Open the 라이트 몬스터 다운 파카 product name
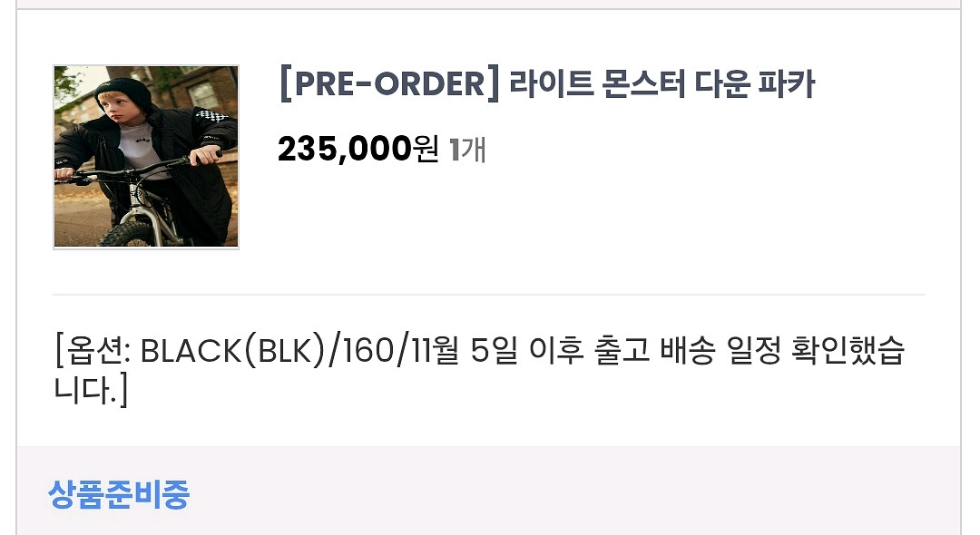 pyautogui.click(x=661, y=83)
